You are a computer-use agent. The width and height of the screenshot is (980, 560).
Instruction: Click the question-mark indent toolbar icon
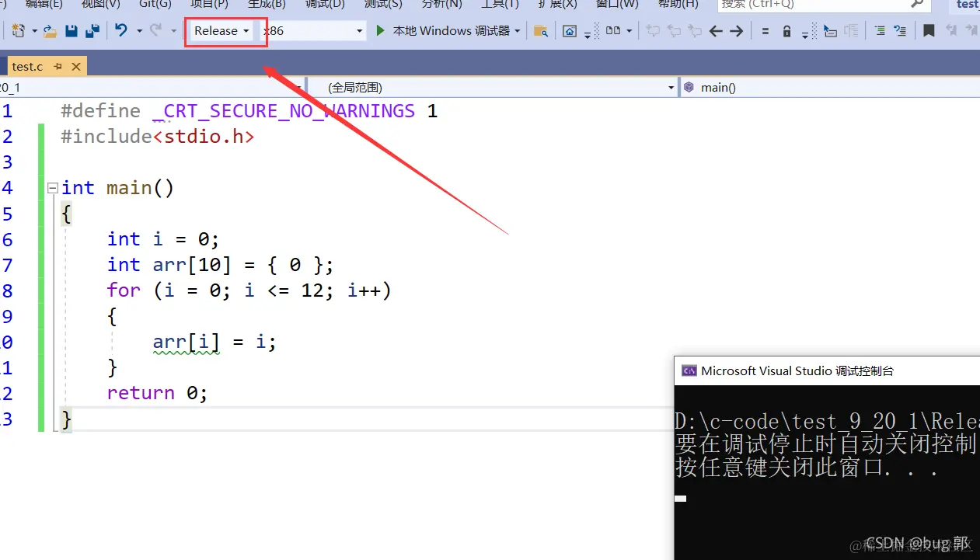pyautogui.click(x=900, y=31)
